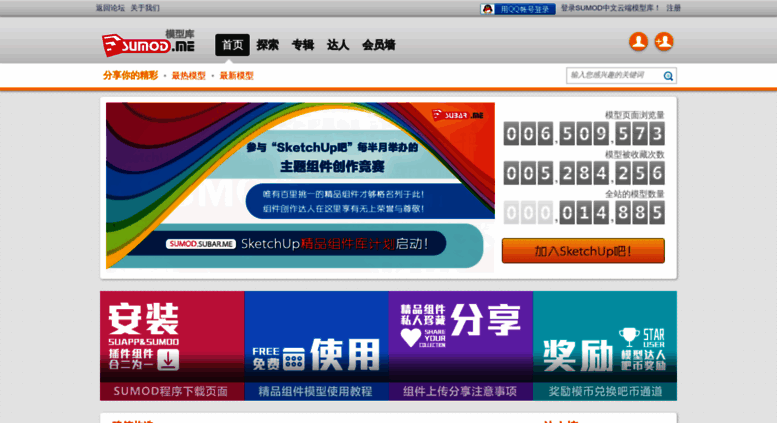Click the 注册 link
This screenshot has width=777, height=423.
(673, 8)
